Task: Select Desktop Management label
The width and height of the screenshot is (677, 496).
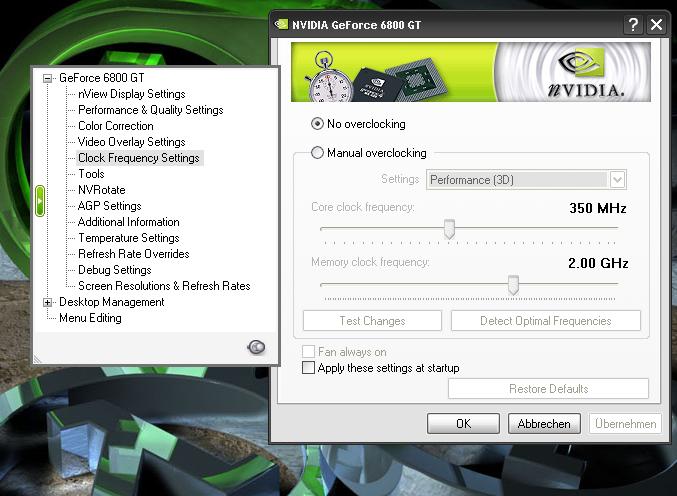Action: coord(111,302)
